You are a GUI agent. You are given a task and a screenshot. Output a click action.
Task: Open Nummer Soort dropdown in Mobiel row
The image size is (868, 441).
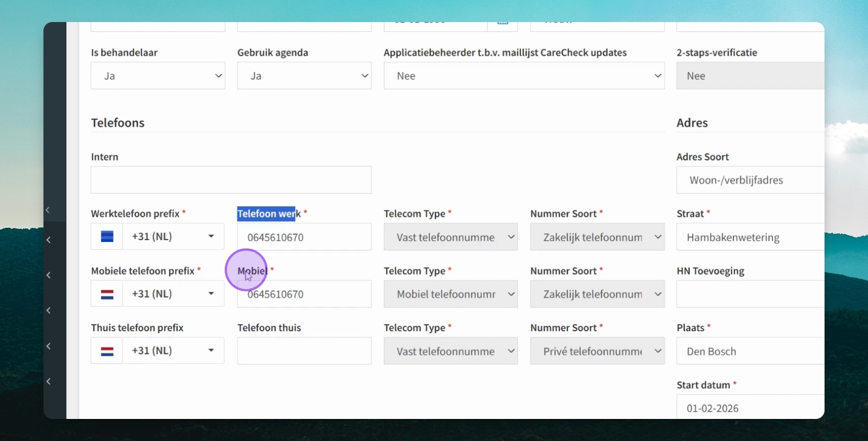click(x=597, y=294)
